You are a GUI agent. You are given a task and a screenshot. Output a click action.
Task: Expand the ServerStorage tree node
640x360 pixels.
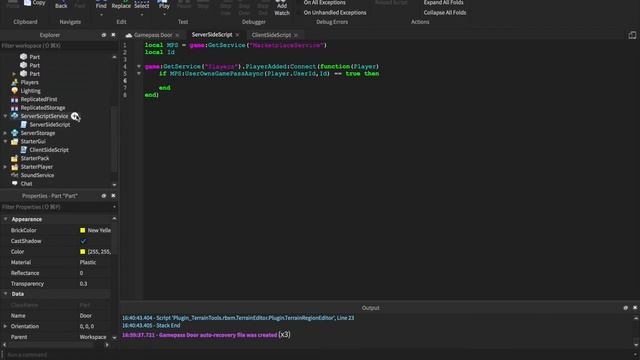point(5,133)
